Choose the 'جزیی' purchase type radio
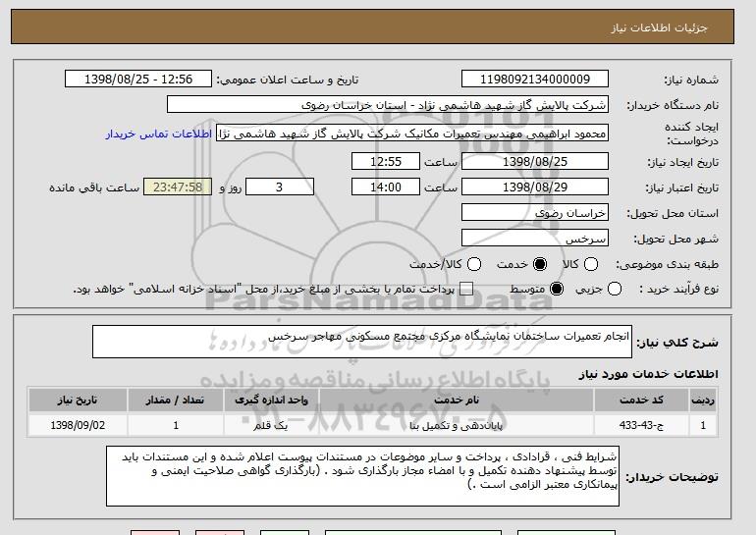Screen dimensions: 756x535 [x=615, y=289]
